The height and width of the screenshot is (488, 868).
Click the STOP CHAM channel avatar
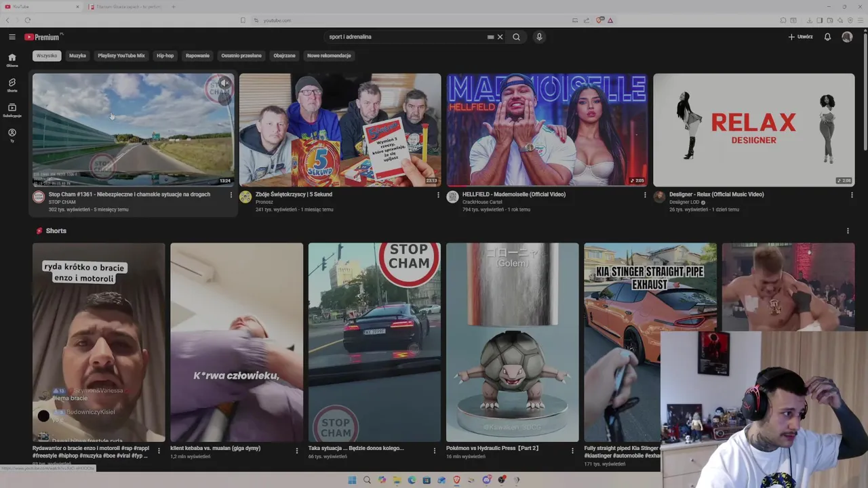(x=39, y=197)
